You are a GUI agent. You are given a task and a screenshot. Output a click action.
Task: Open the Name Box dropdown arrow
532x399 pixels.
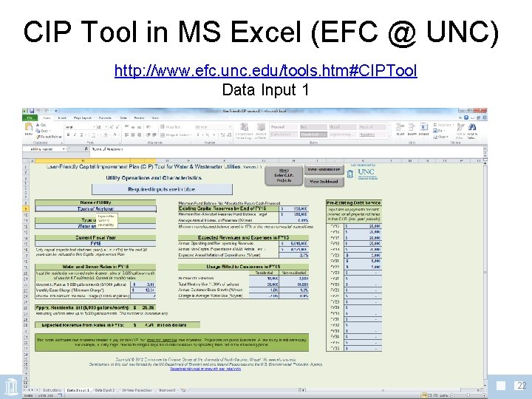pyautogui.click(x=64, y=149)
